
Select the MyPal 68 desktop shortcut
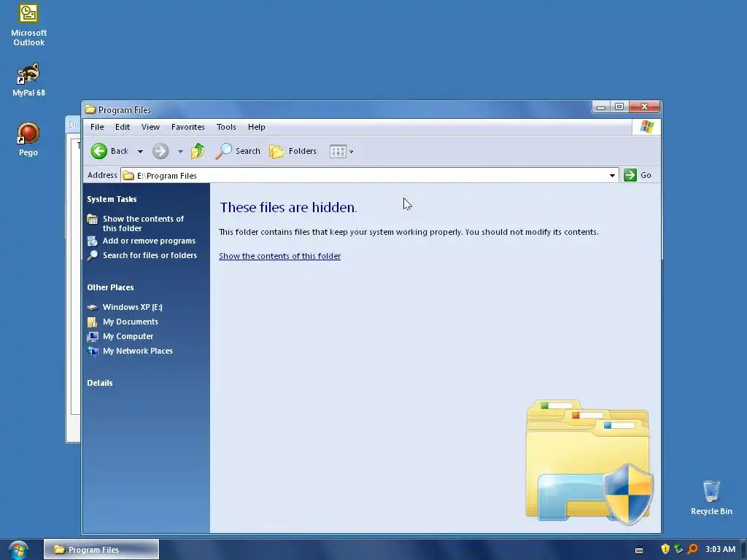pyautogui.click(x=28, y=79)
